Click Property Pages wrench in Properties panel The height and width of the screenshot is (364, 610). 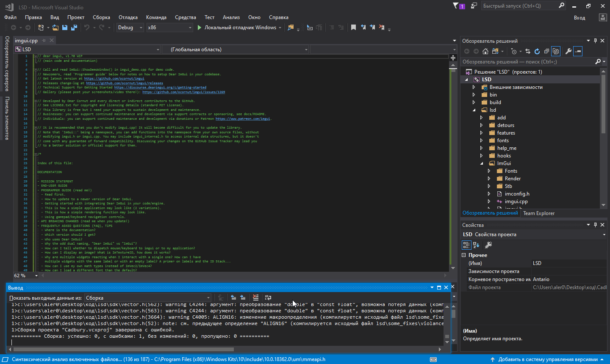pyautogui.click(x=488, y=245)
